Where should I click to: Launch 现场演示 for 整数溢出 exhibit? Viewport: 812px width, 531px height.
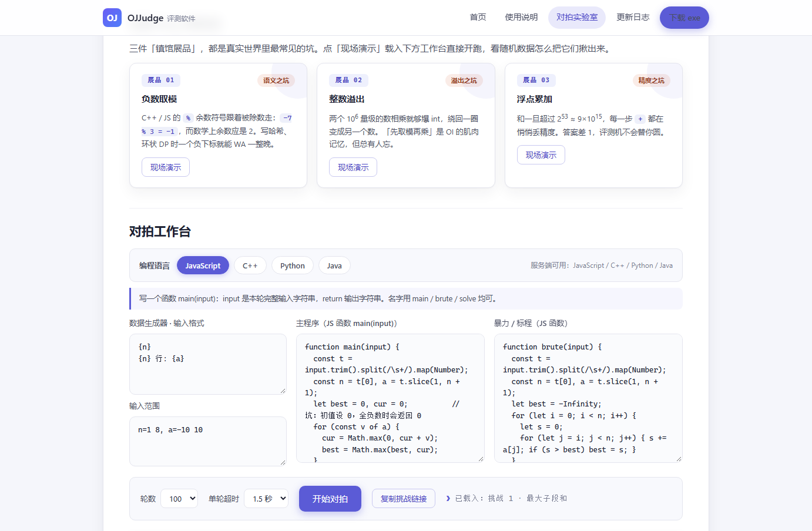[x=353, y=167]
